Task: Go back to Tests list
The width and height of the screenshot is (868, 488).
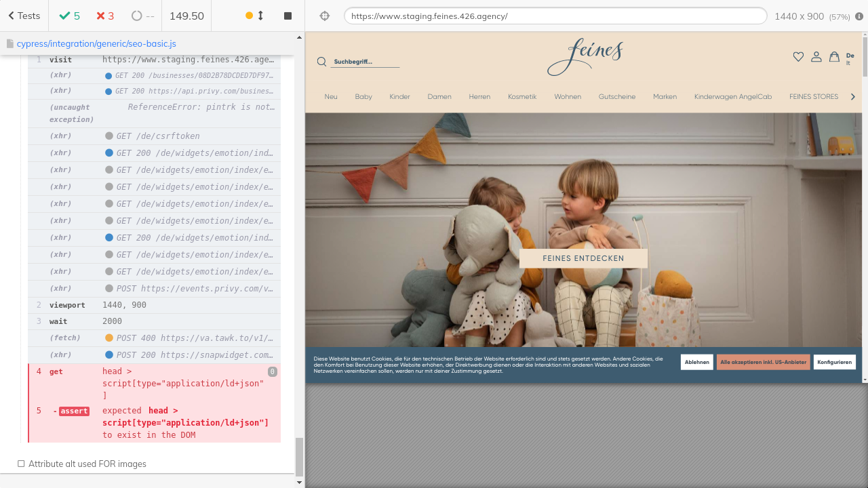Action: point(24,16)
